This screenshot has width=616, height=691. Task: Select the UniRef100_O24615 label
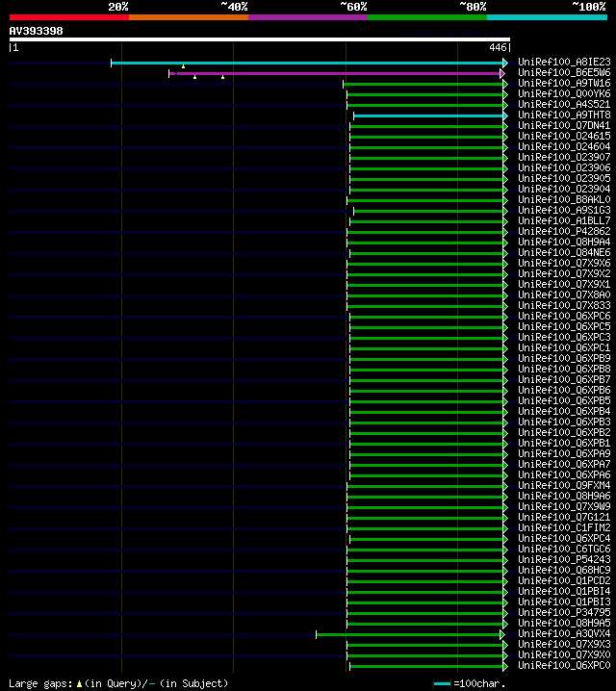(564, 136)
